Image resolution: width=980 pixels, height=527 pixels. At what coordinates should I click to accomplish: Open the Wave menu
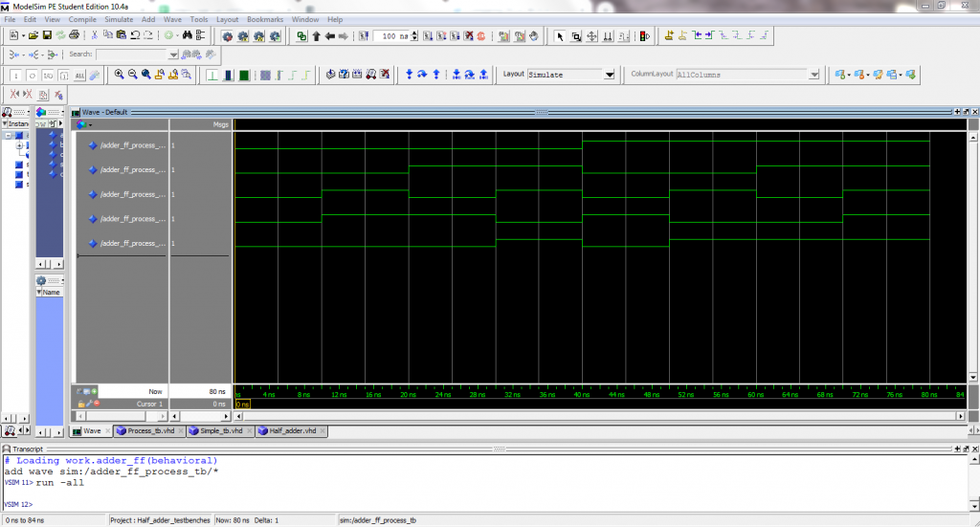coord(172,20)
